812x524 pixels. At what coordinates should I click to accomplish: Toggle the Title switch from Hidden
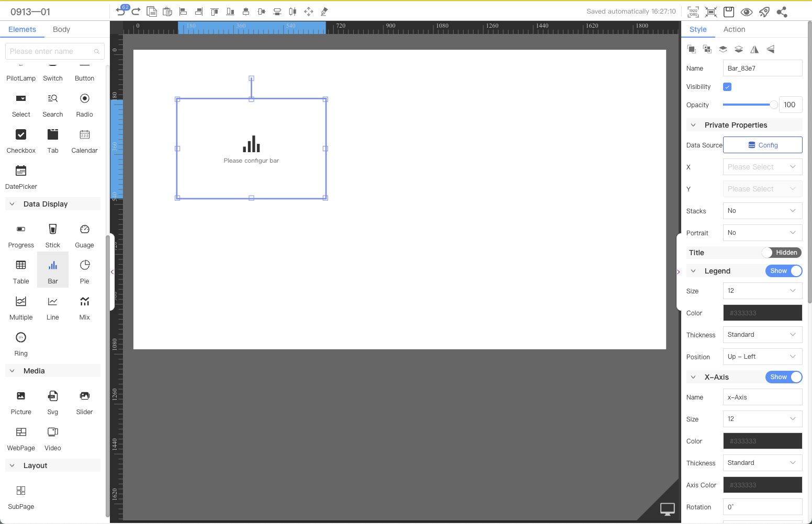click(782, 253)
